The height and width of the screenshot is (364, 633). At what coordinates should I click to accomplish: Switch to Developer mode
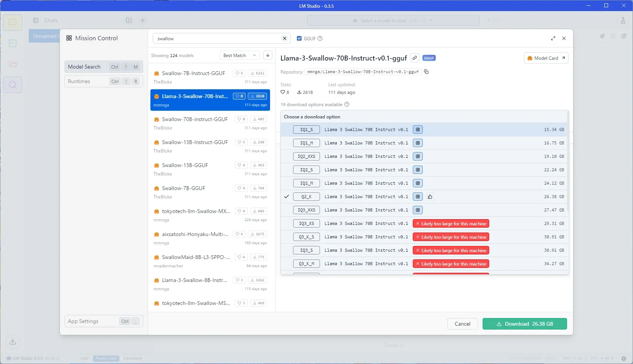(133, 358)
